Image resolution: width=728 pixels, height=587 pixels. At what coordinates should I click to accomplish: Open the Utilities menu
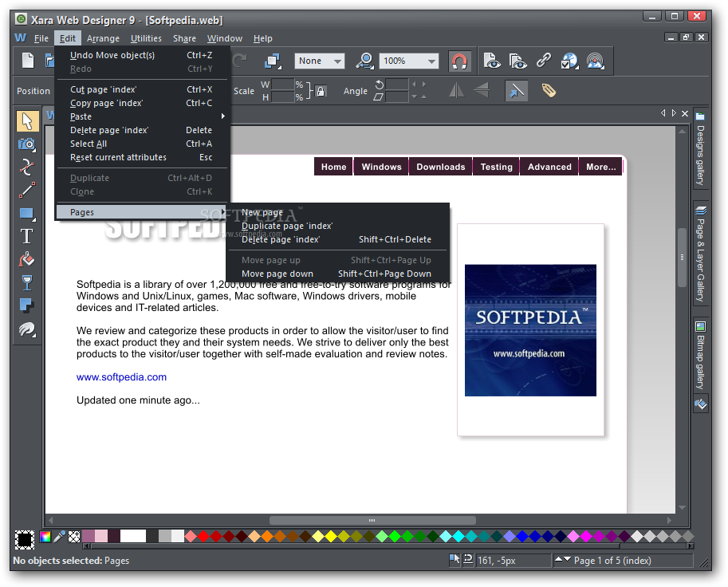tap(146, 38)
